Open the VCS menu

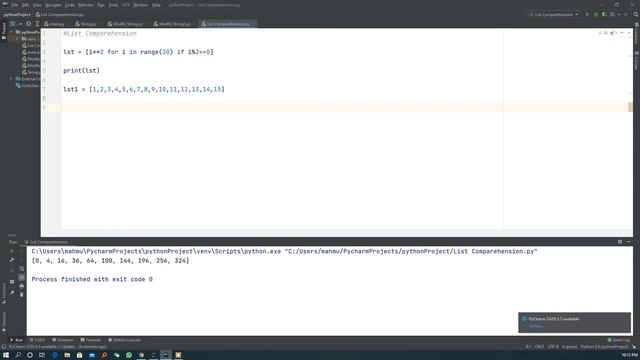[126, 5]
